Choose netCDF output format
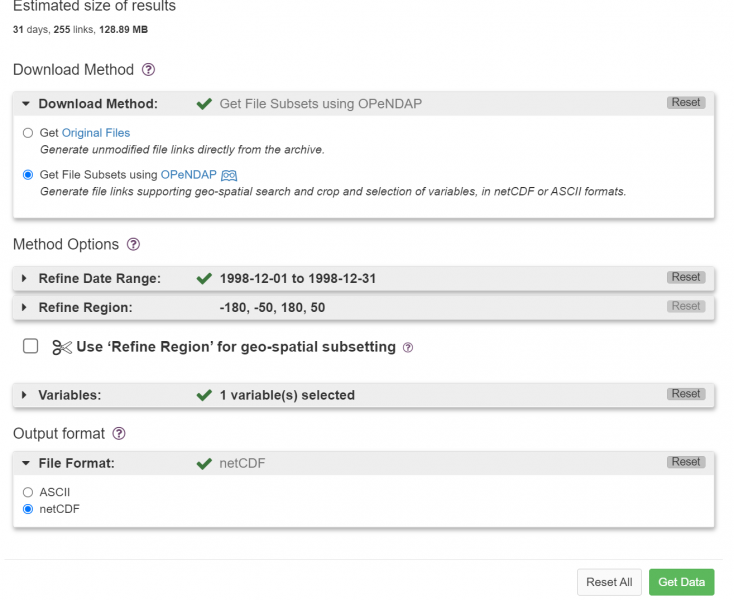Viewport: 734px width, 600px height. click(x=28, y=509)
